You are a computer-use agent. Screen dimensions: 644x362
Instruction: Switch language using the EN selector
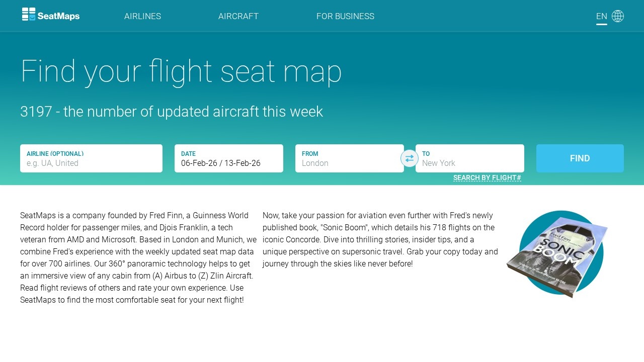pyautogui.click(x=601, y=16)
